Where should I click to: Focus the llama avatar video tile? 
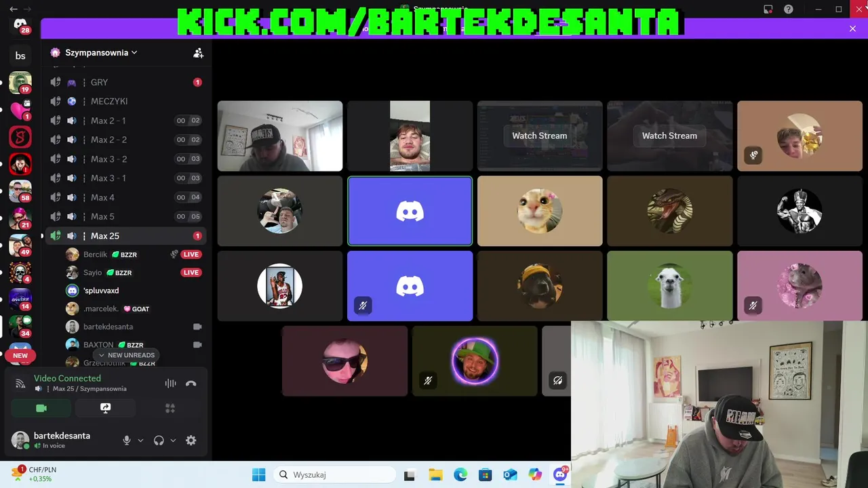669,286
